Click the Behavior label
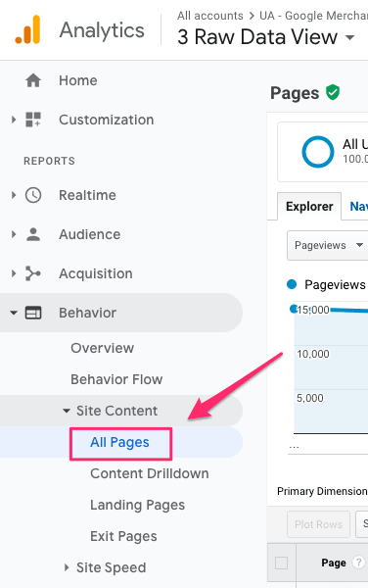Image resolution: width=368 pixels, height=588 pixels. (x=87, y=313)
